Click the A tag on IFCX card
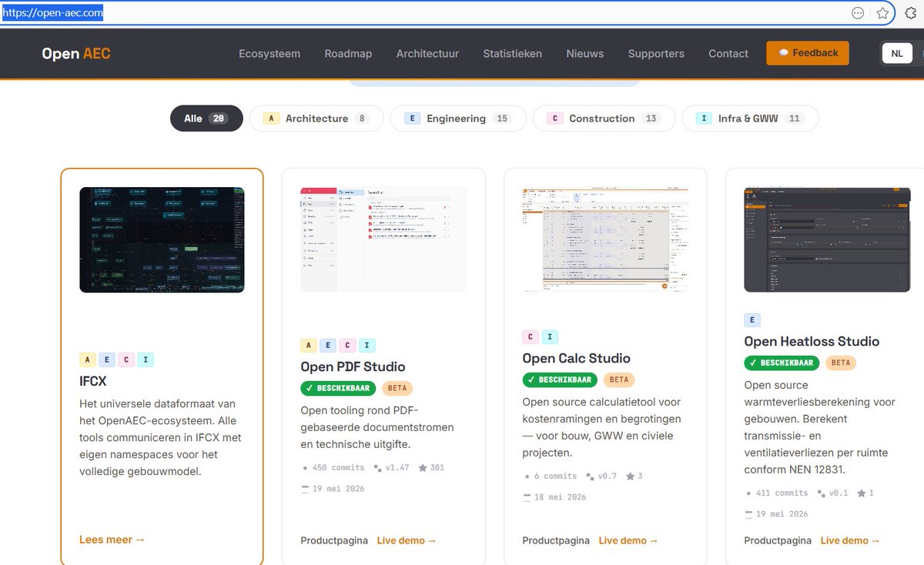 coord(88,359)
